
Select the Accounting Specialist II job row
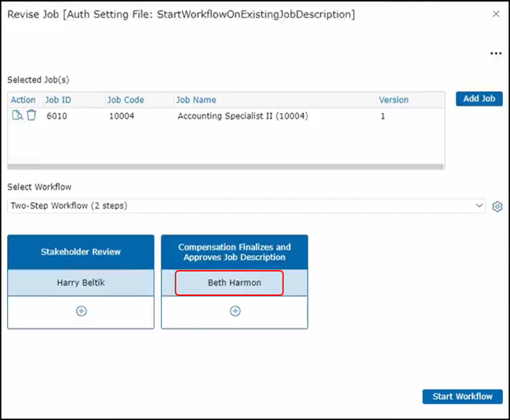(x=242, y=116)
